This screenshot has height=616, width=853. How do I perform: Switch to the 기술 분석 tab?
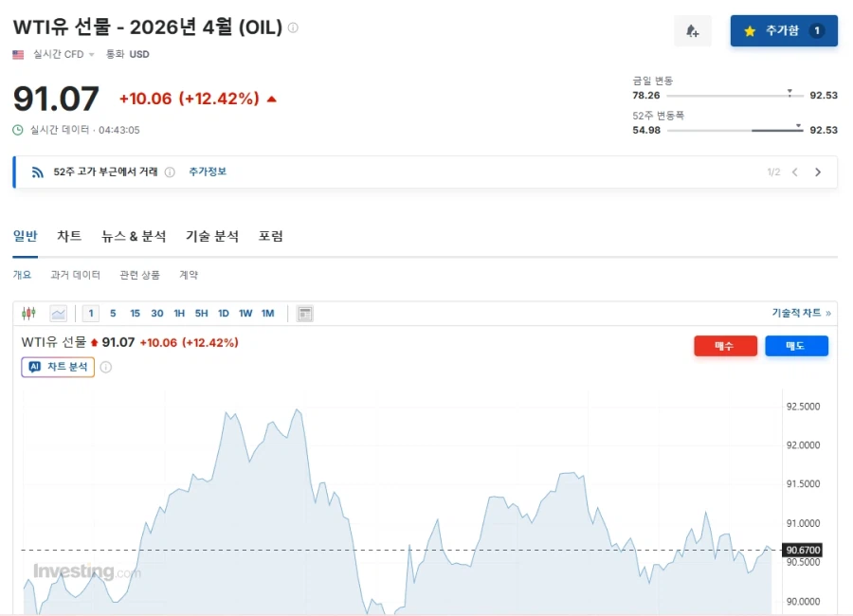click(212, 236)
